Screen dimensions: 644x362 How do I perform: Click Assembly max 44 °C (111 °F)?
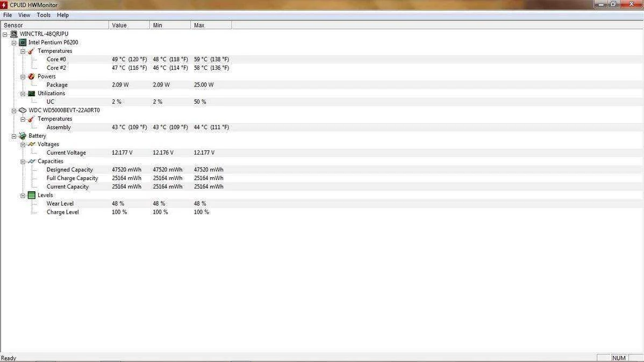pos(211,127)
